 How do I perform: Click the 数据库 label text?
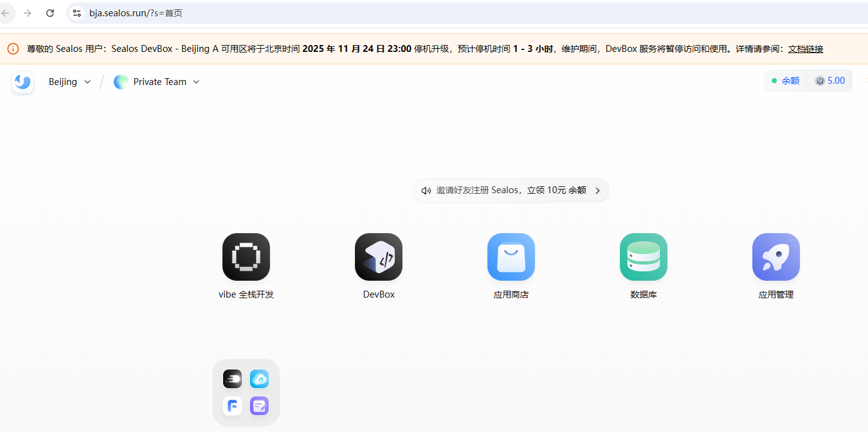tap(644, 294)
